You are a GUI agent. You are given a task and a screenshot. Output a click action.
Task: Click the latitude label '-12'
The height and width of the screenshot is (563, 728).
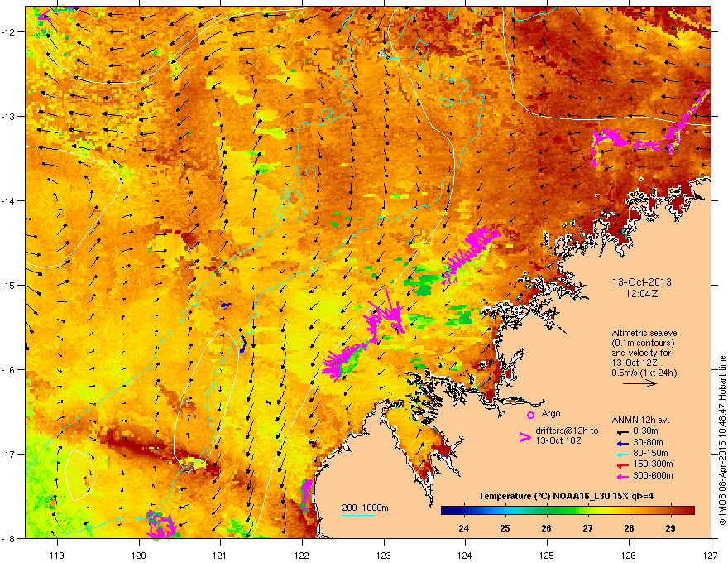9,32
